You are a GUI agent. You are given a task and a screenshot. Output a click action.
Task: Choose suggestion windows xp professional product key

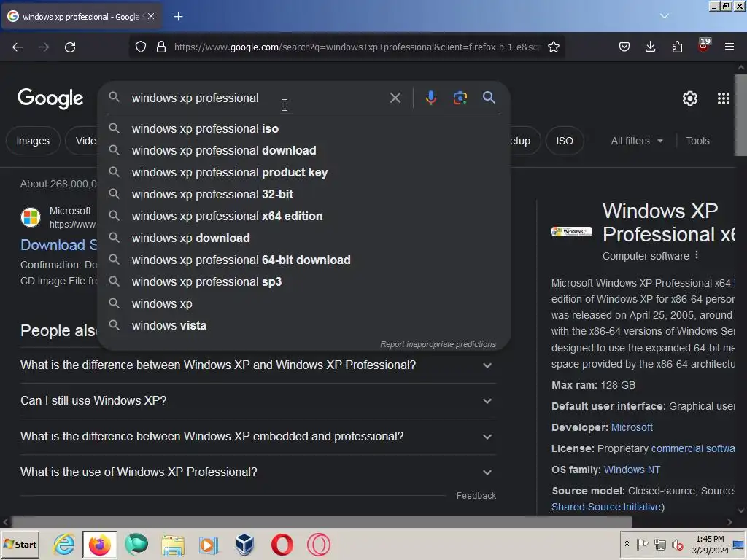click(x=303, y=172)
